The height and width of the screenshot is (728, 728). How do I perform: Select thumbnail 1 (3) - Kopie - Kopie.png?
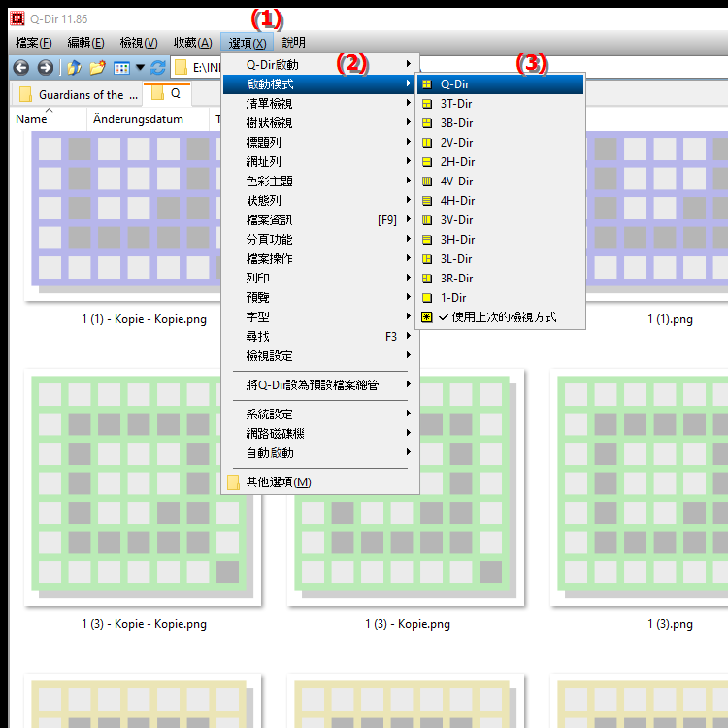(143, 487)
